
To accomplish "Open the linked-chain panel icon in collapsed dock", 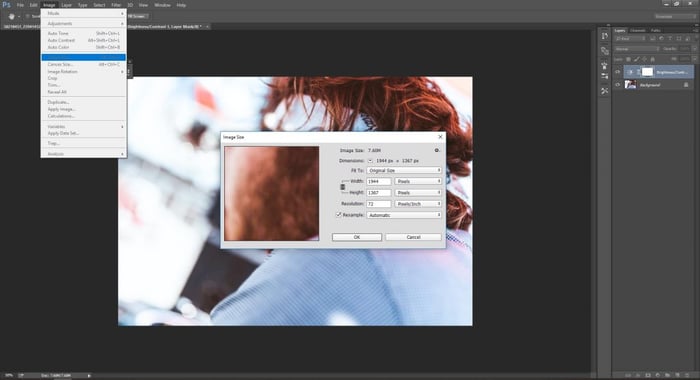I will coord(604,50).
